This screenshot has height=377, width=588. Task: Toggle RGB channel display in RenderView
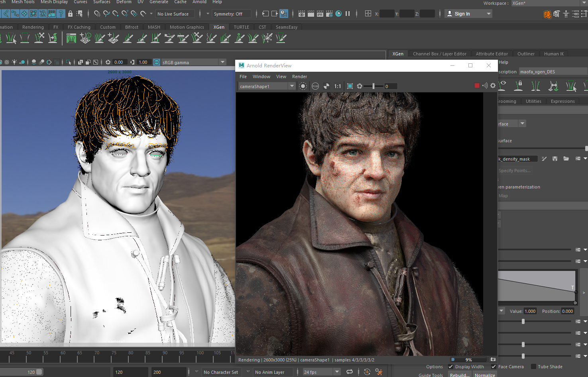(x=315, y=86)
